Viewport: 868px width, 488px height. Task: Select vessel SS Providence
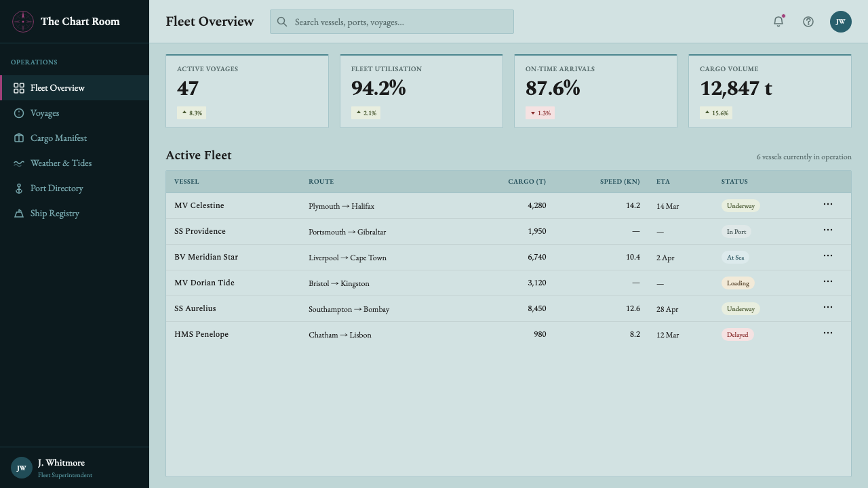[x=200, y=231]
